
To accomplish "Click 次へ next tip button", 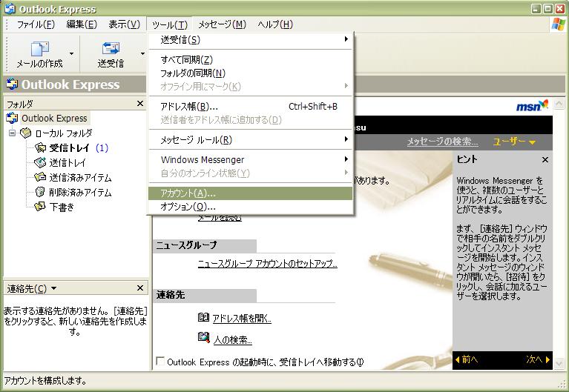I will [x=538, y=359].
